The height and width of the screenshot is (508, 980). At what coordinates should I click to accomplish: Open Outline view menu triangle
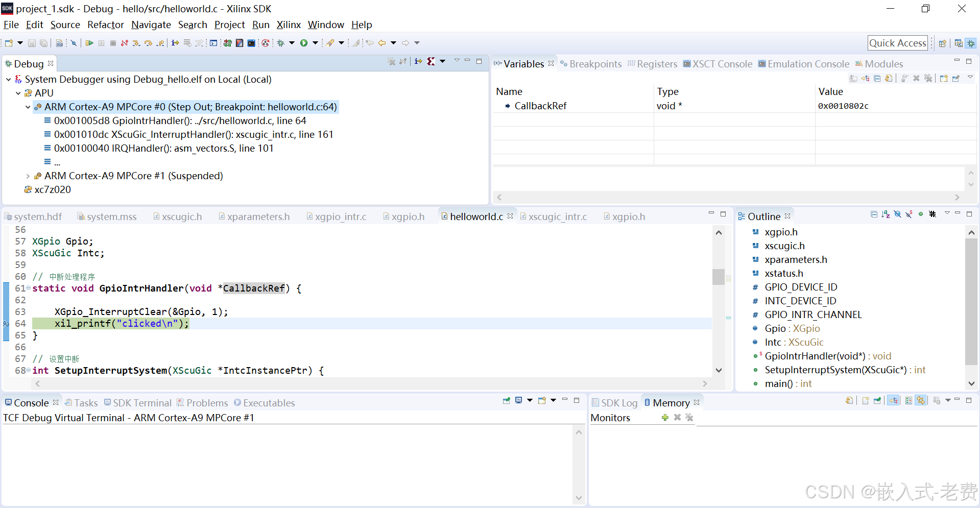[947, 213]
